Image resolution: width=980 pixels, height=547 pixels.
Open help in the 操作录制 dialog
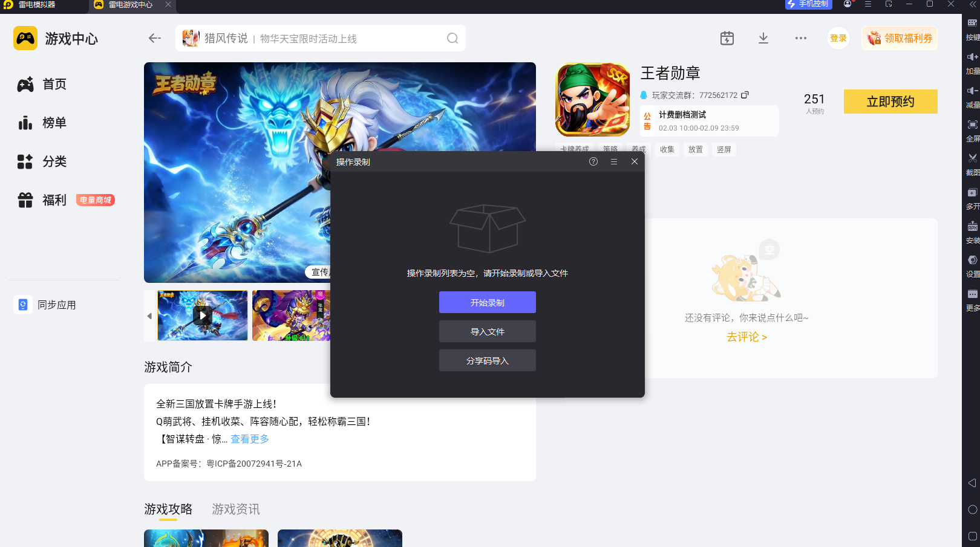click(x=593, y=161)
